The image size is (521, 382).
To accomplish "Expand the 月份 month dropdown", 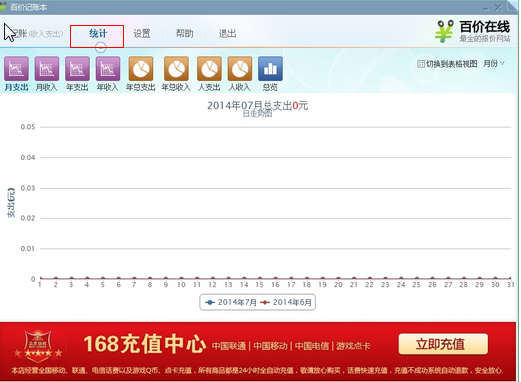I will coord(494,63).
